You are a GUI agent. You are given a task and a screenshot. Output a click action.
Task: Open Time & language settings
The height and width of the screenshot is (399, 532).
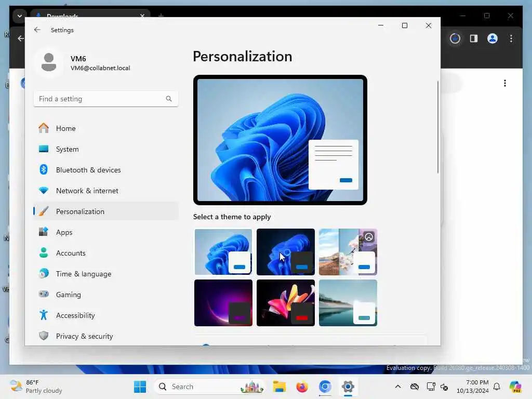[x=106, y=273]
